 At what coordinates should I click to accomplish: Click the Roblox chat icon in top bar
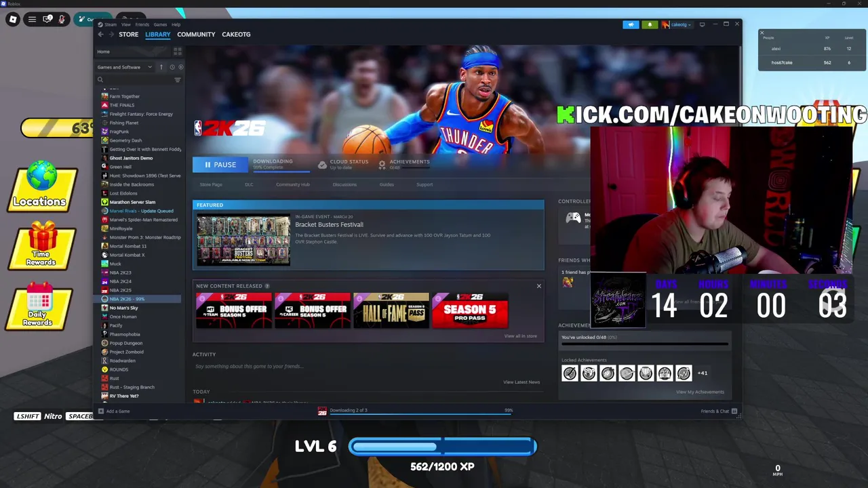coord(47,20)
